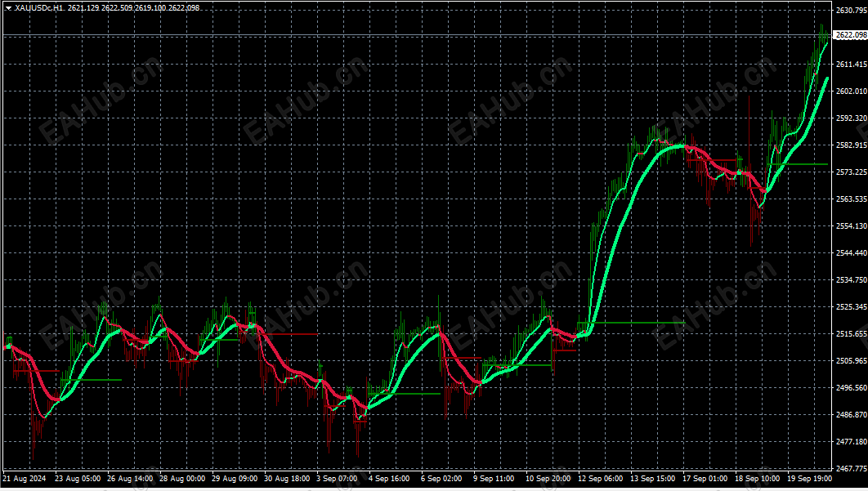Click price scale label 2611.415

(852, 65)
